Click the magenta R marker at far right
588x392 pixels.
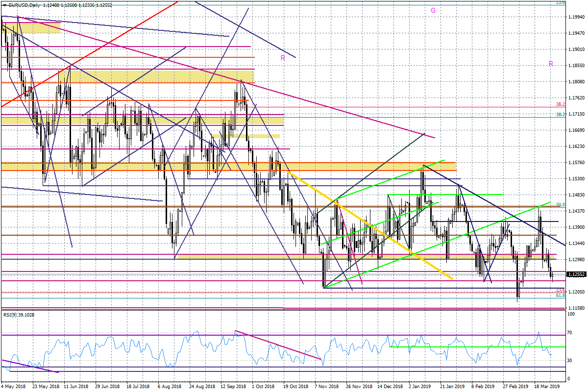tap(551, 64)
